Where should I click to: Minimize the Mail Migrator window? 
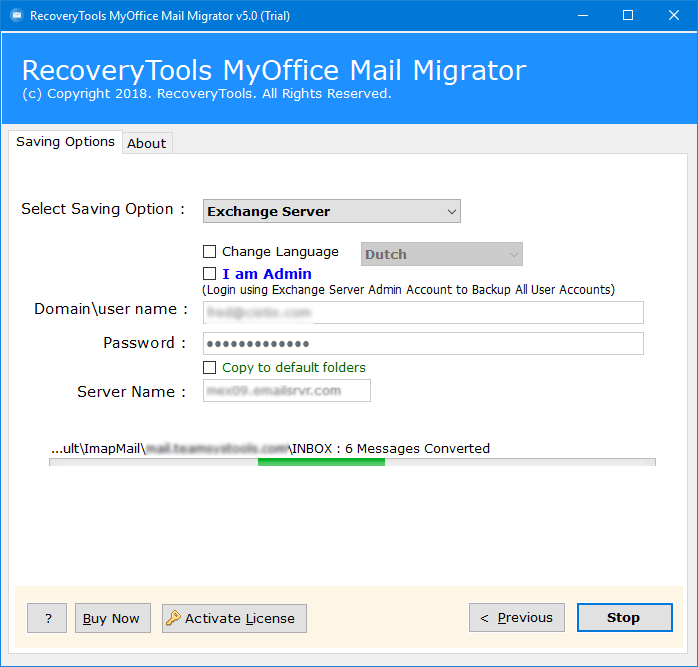583,16
